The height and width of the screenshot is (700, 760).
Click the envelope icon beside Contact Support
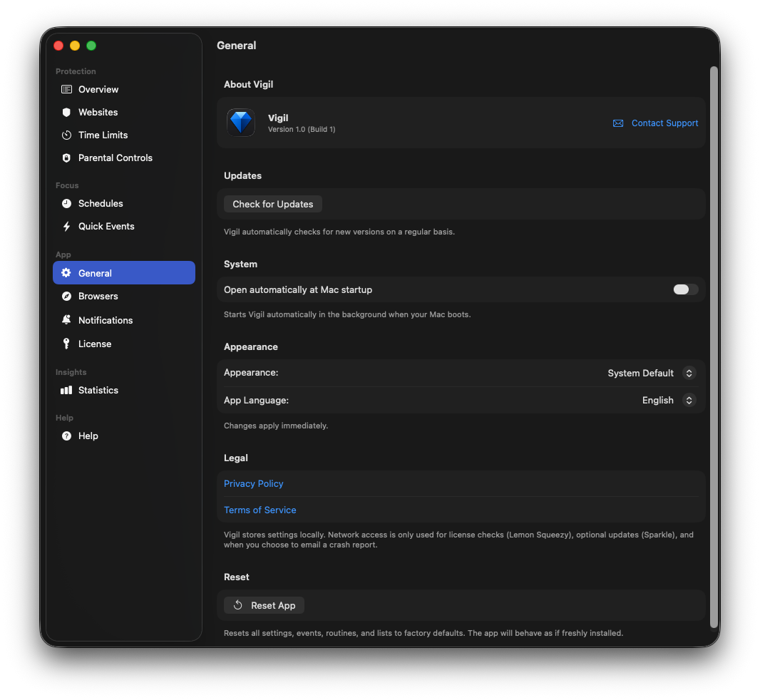click(x=618, y=123)
